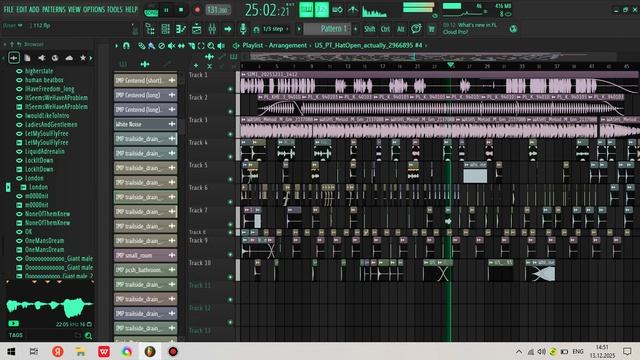Select IMP Centered (short) in the picker

pos(145,80)
